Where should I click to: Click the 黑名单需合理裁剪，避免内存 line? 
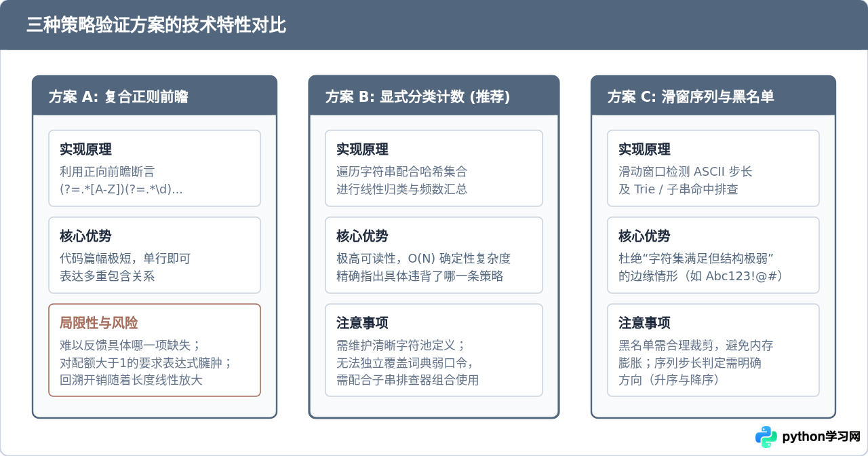pyautogui.click(x=696, y=345)
